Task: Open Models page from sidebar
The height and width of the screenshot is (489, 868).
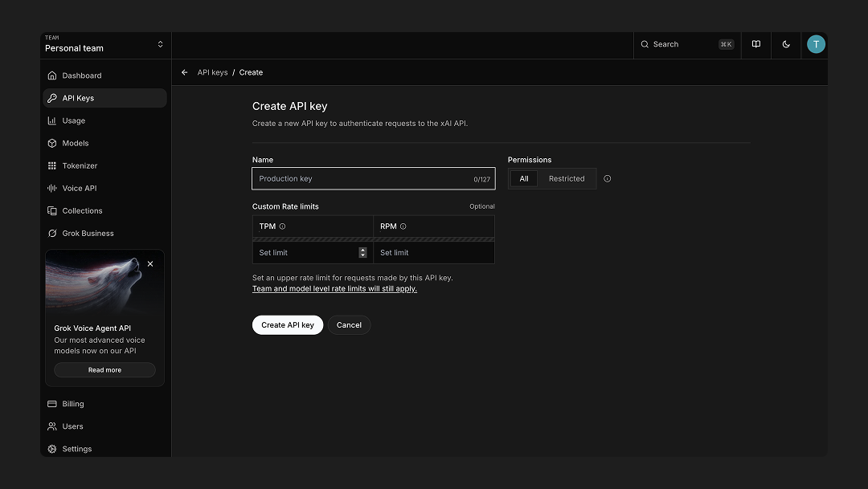Action: 104,143
